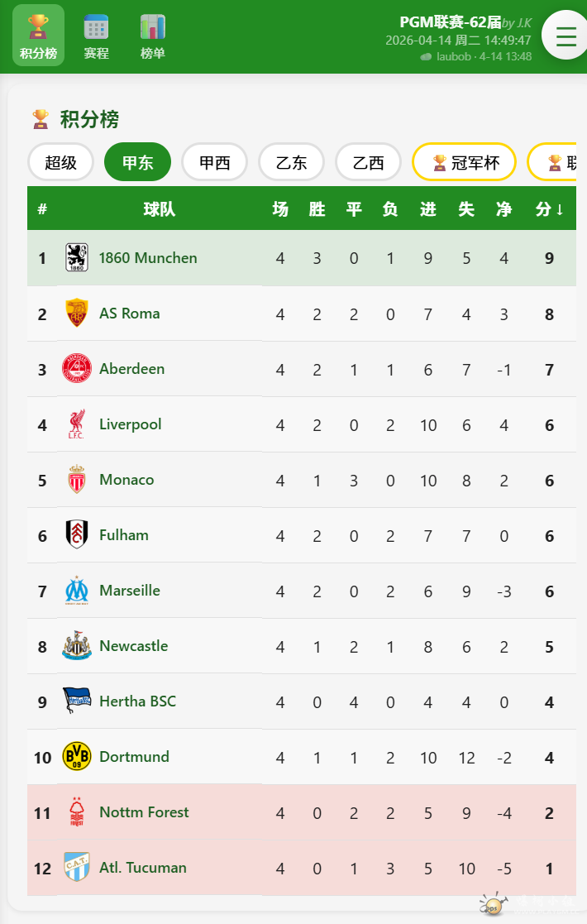The width and height of the screenshot is (587, 924).
Task: Click the Liverpool club crest
Action: 77,424
